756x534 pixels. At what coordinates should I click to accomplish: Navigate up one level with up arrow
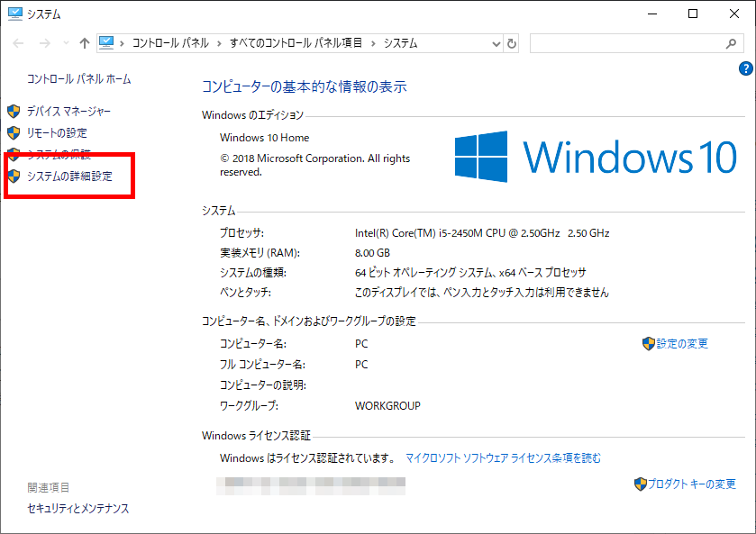coord(84,43)
